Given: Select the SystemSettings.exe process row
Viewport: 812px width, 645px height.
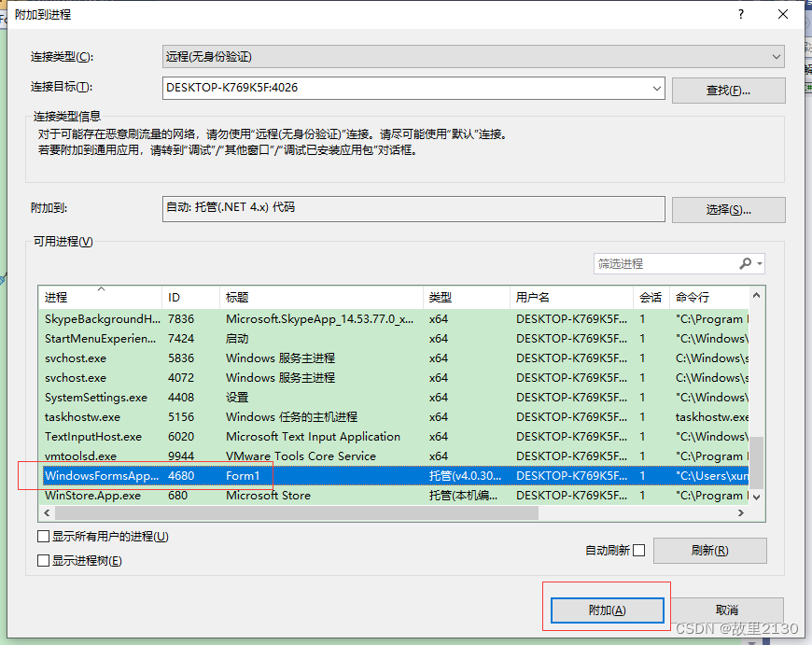Looking at the screenshot, I should (395, 398).
